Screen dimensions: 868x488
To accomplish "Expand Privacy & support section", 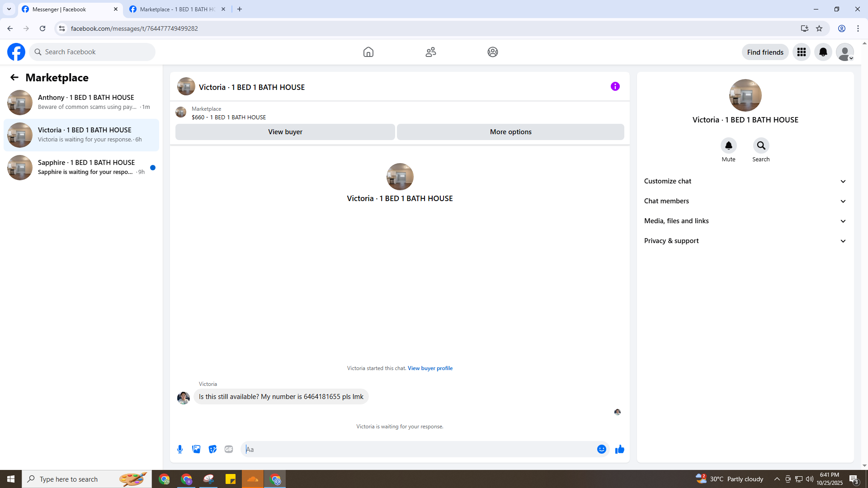I will click(x=745, y=241).
